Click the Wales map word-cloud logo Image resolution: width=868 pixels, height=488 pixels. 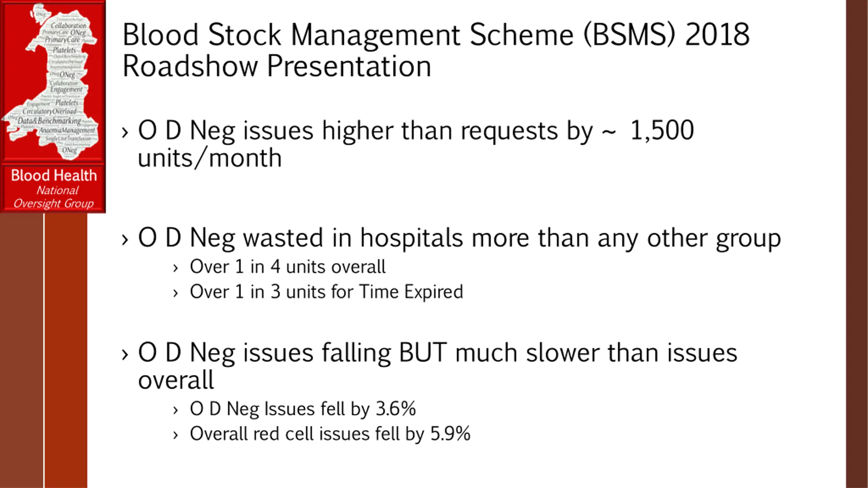tap(53, 81)
